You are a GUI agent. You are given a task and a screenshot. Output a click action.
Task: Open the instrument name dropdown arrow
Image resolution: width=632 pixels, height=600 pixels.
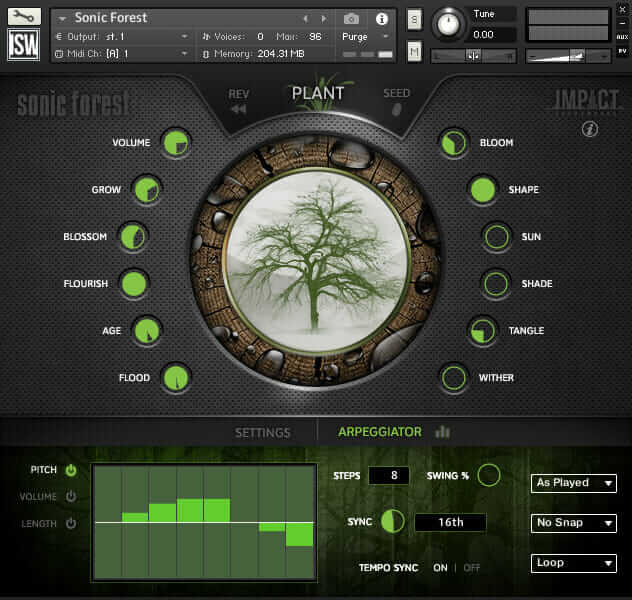click(x=62, y=19)
